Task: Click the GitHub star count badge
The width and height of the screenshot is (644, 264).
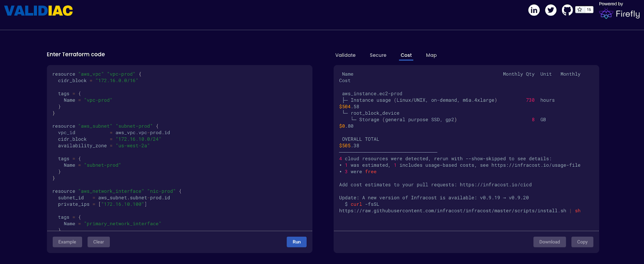Action: (584, 10)
